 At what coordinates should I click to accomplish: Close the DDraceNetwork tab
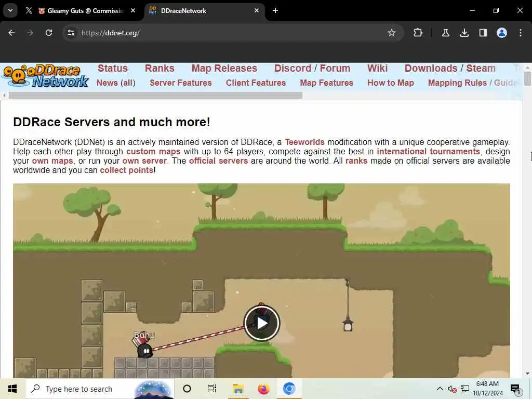[257, 10]
